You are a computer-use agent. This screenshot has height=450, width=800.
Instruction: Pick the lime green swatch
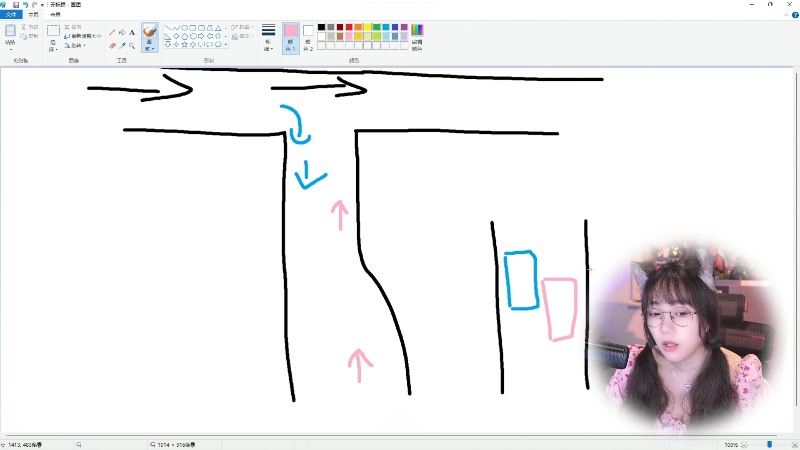377,36
